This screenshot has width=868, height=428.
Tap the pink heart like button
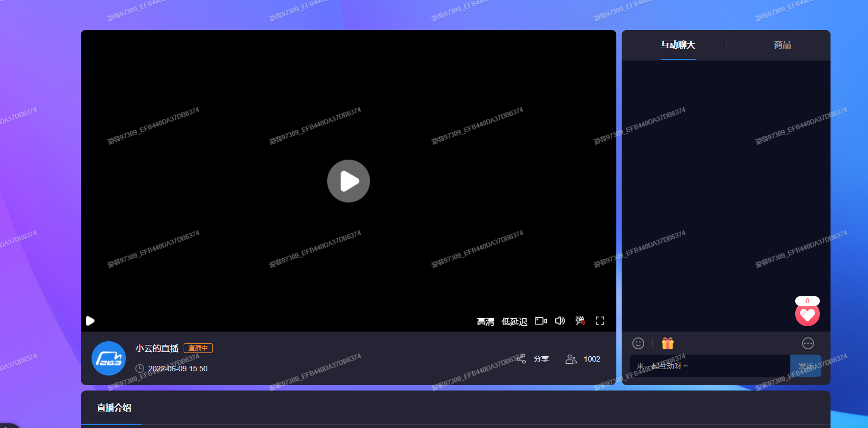click(807, 315)
